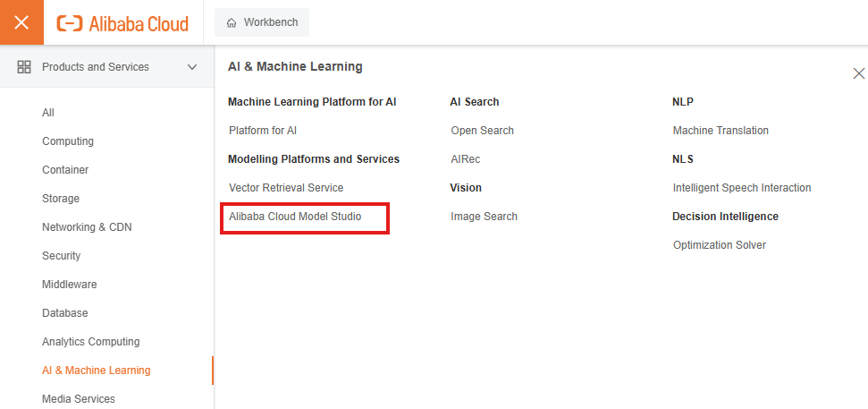
Task: Close the AI & Machine Learning panel
Action: point(858,73)
